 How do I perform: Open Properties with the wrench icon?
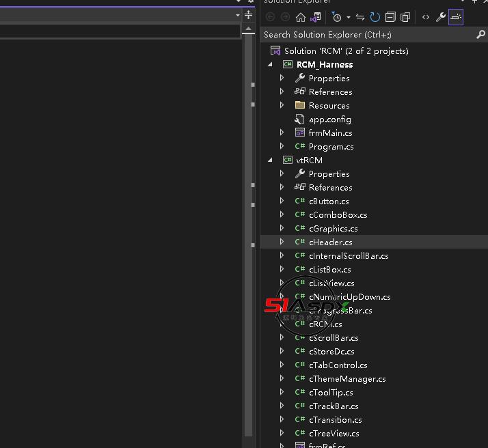coord(441,17)
